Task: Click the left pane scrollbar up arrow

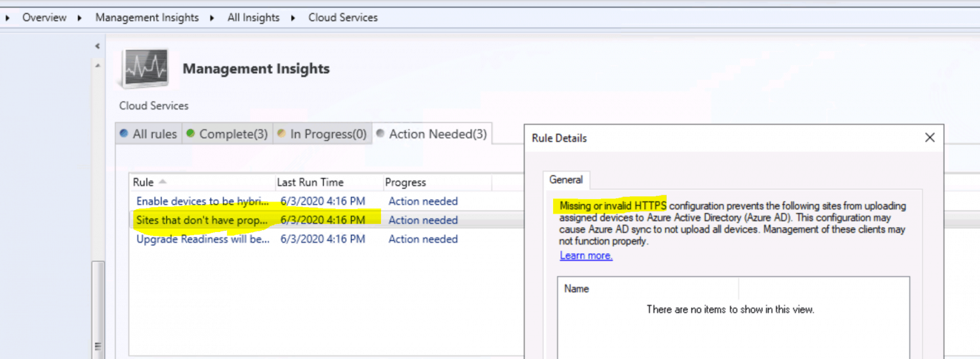Action: tap(98, 66)
